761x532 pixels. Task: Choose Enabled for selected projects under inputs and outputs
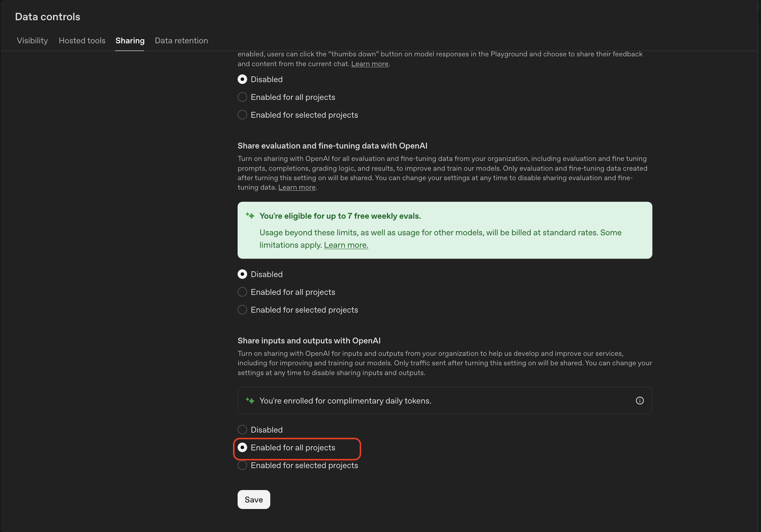242,465
